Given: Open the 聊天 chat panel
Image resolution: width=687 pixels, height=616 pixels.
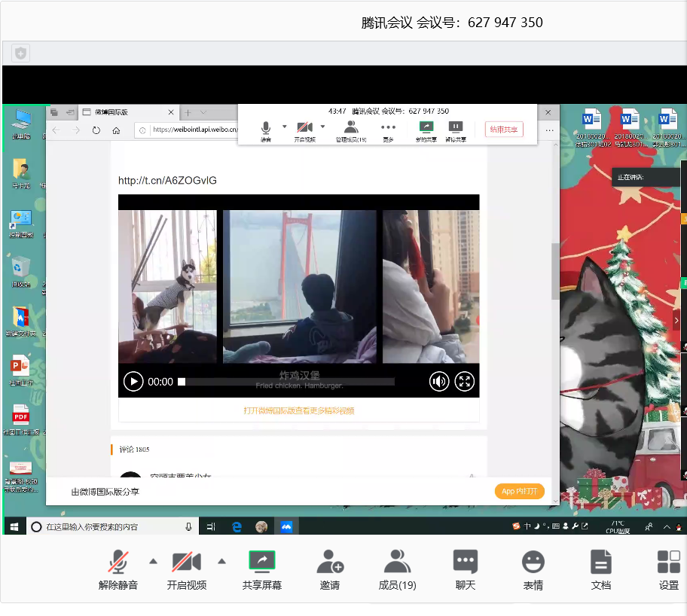Looking at the screenshot, I should (466, 569).
